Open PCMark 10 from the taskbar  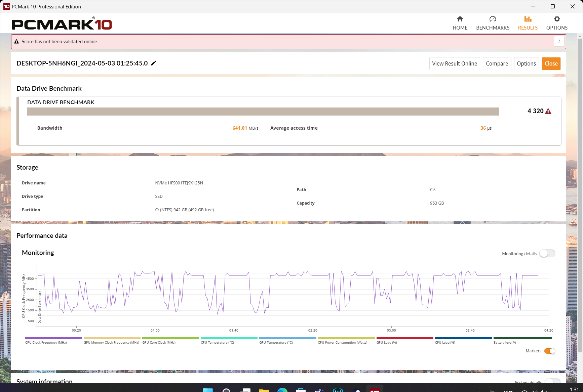375,389
